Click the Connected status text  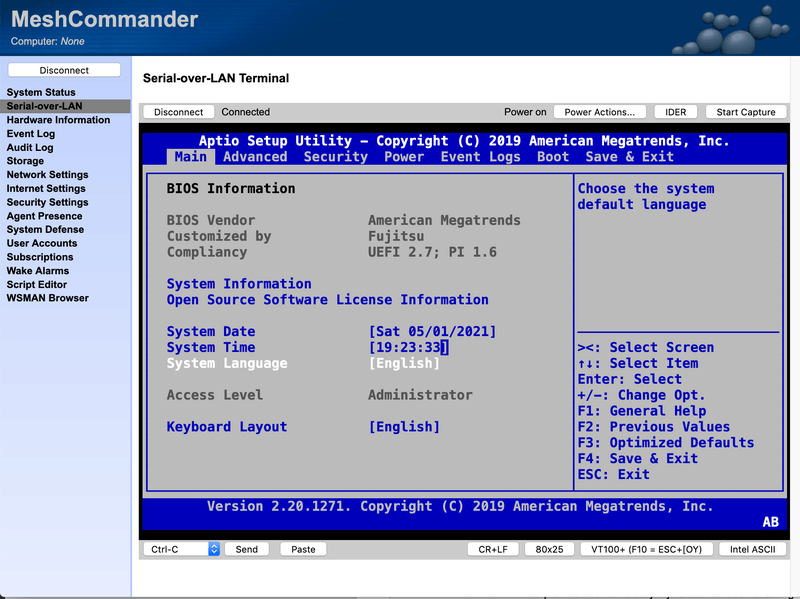point(245,112)
